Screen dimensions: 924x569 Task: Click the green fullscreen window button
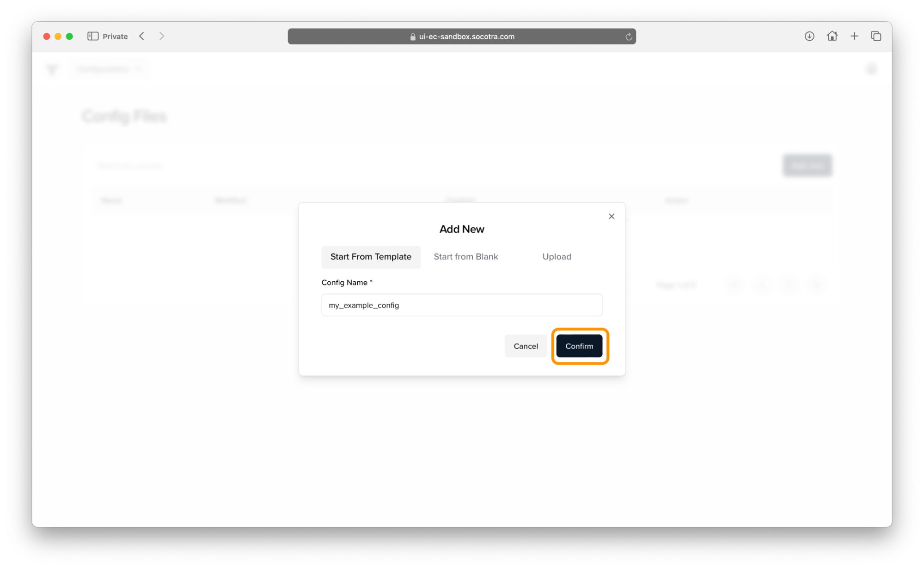pos(69,36)
